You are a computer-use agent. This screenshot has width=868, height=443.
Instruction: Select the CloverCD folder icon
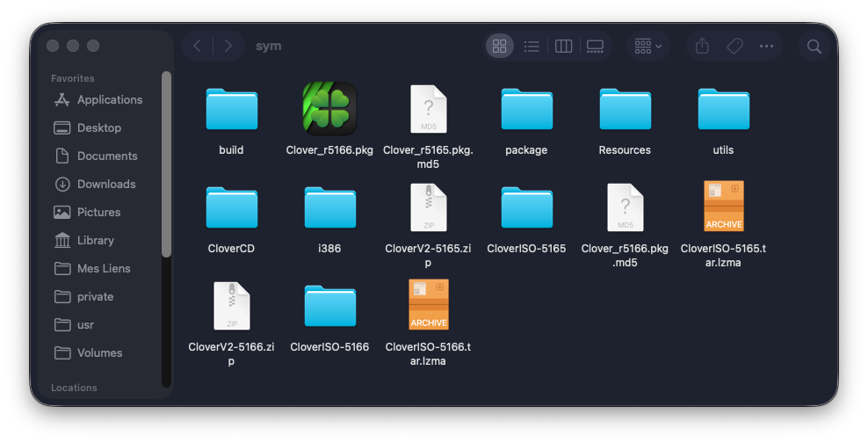tap(231, 207)
